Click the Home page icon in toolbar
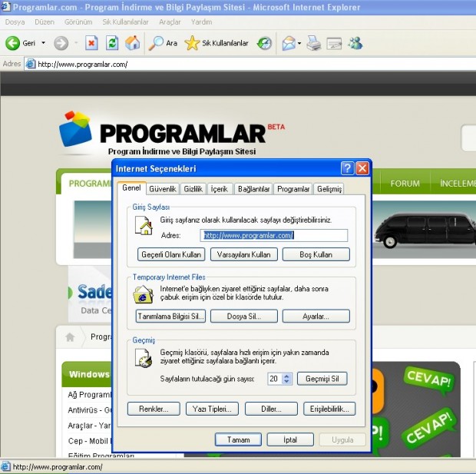 [133, 43]
